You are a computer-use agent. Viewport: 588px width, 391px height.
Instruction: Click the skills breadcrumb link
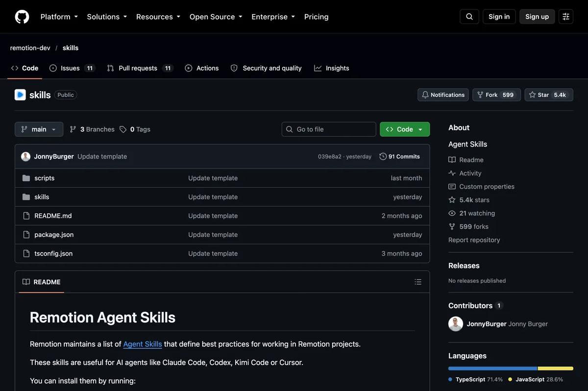click(71, 48)
